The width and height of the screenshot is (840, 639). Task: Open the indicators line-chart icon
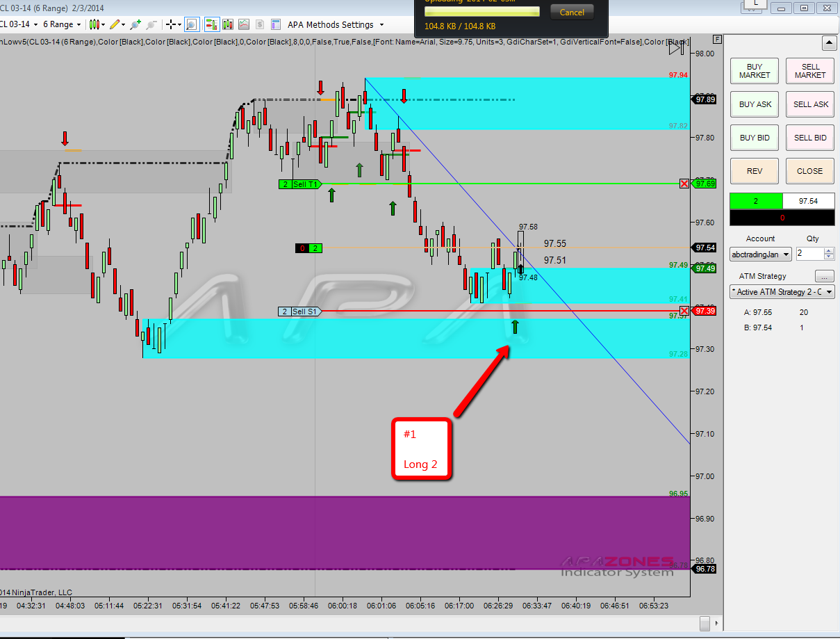(x=244, y=24)
